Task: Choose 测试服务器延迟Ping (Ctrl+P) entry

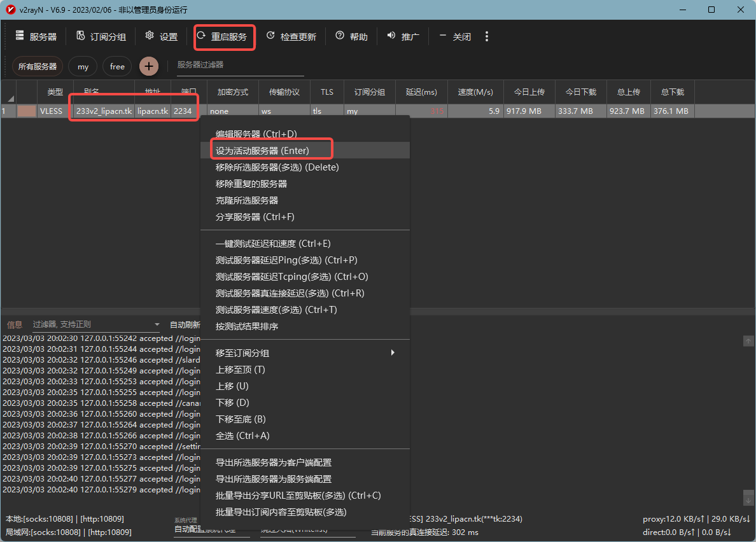Action: point(305,260)
